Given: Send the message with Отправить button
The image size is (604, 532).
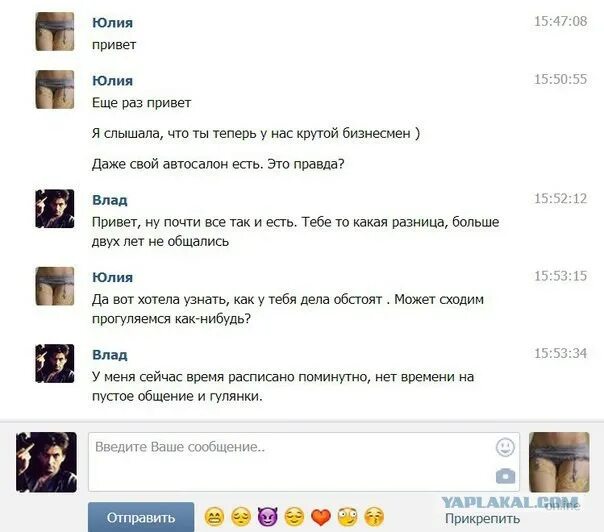Looking at the screenshot, I should [141, 517].
